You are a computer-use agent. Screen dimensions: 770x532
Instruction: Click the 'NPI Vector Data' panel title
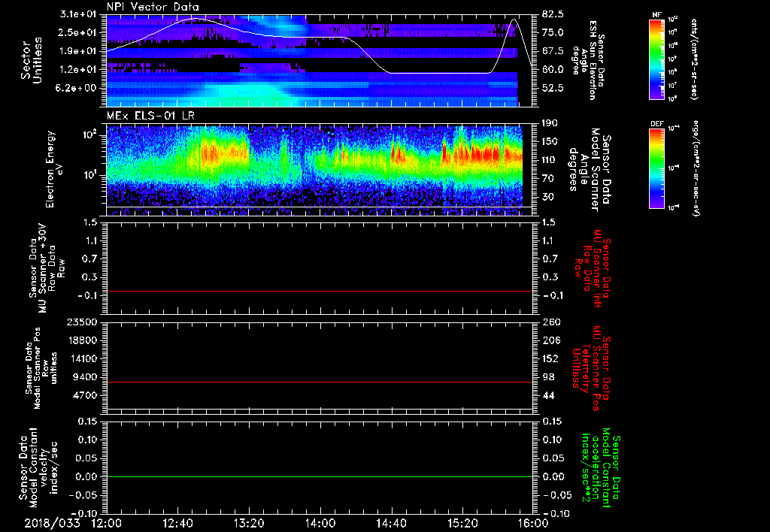(x=153, y=6)
